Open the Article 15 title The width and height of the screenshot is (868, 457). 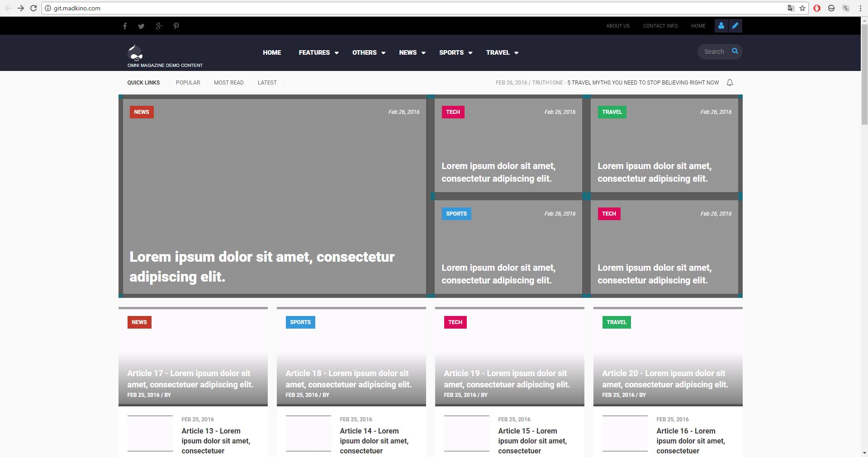[532, 441]
